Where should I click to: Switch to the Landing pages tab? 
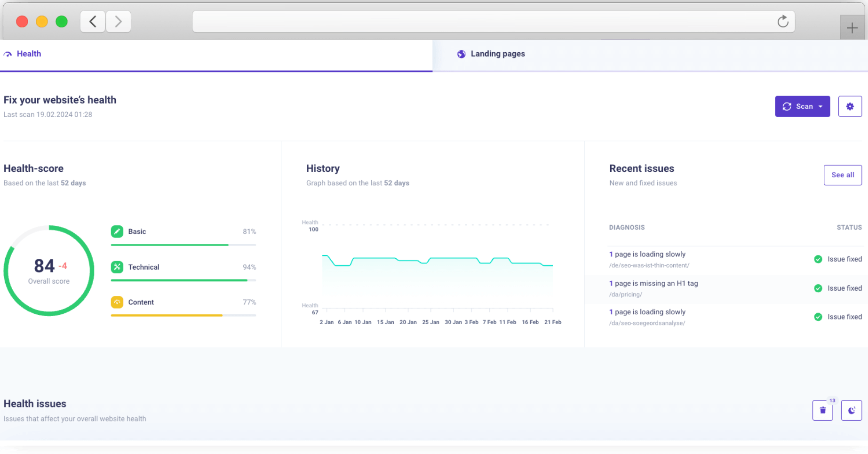(497, 54)
